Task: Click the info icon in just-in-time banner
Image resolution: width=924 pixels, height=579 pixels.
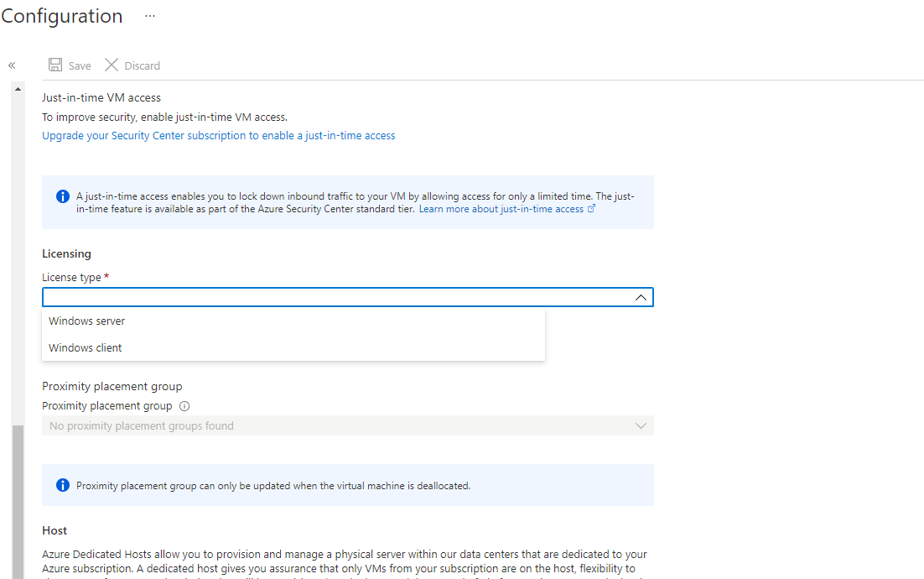Action: tap(62, 196)
